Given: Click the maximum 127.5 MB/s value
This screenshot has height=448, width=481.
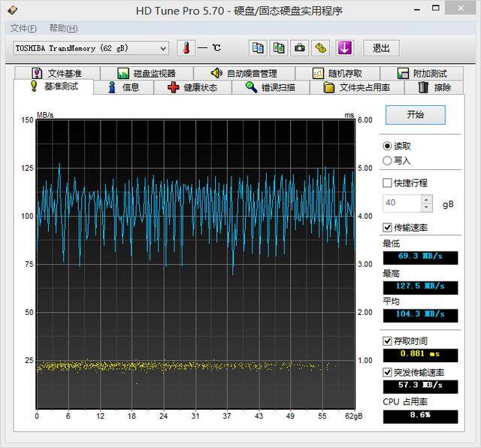Looking at the screenshot, I should pyautogui.click(x=420, y=288).
